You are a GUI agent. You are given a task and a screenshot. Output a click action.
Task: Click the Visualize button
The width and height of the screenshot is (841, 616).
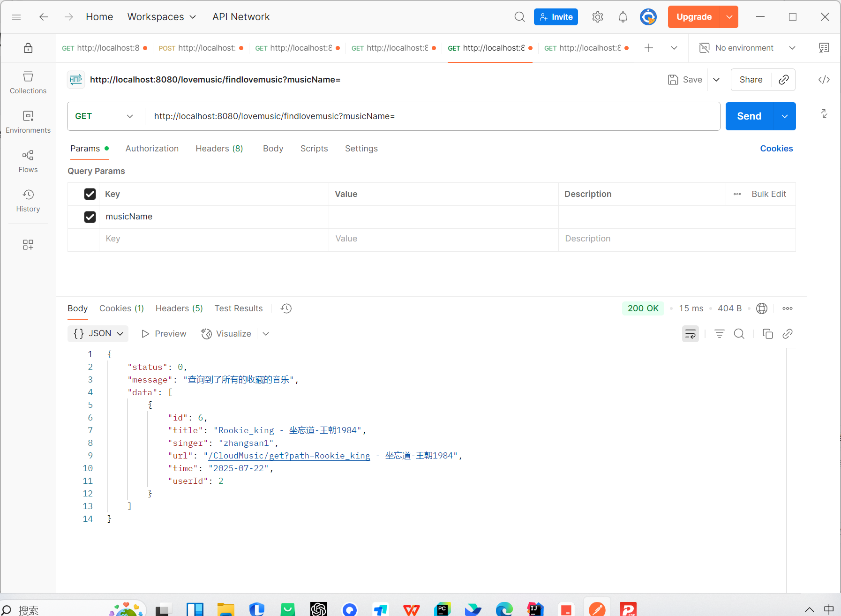(x=226, y=334)
